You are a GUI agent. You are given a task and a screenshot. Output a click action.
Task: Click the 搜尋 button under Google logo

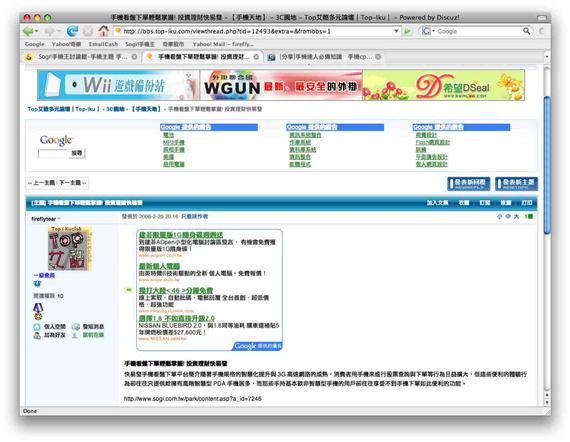[77, 153]
